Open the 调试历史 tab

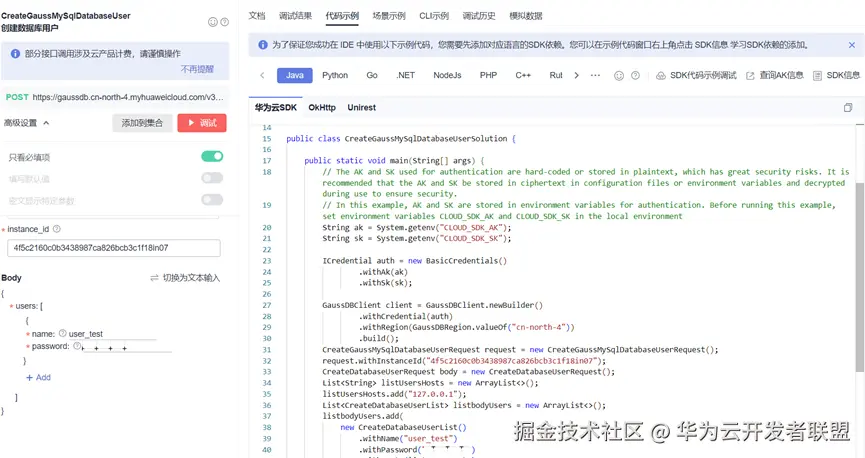click(479, 16)
